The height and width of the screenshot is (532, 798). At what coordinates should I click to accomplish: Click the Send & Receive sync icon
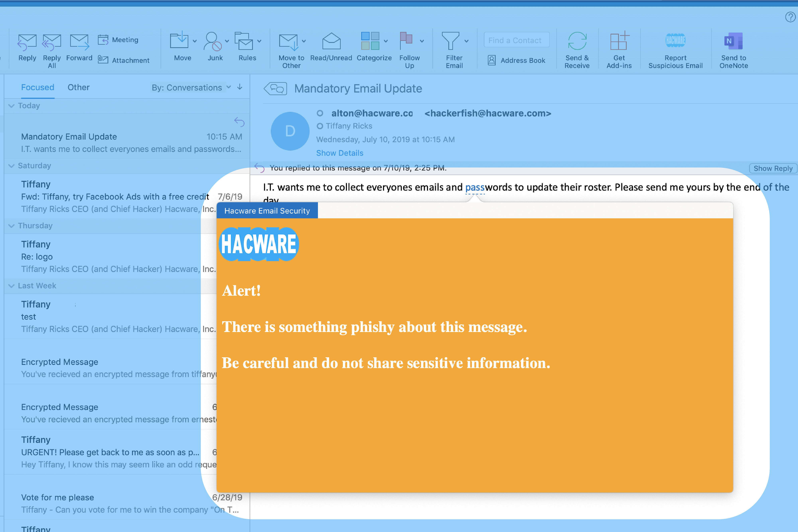point(577,41)
